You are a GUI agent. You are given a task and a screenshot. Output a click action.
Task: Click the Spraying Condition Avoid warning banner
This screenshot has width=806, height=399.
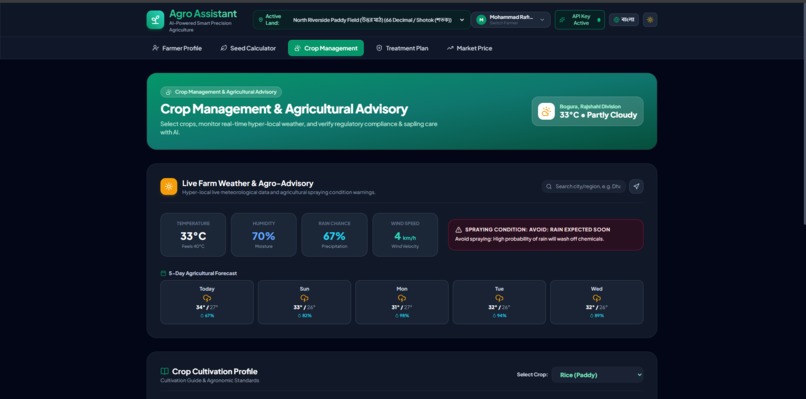point(546,235)
